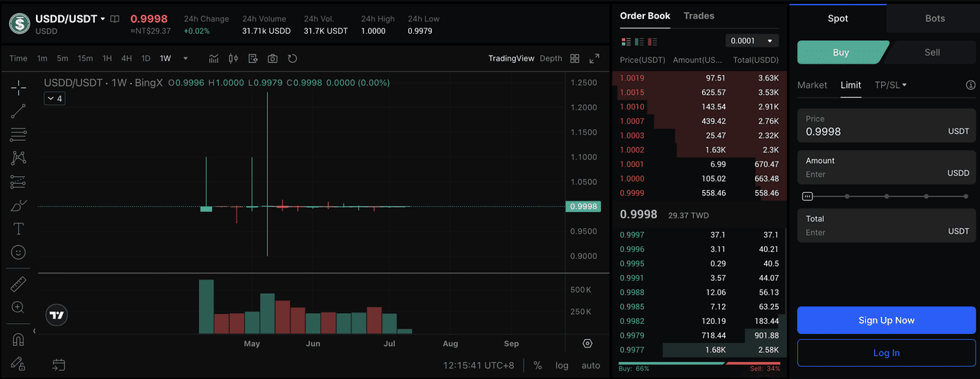980x379 pixels.
Task: Open the indicators icon in chart toolbar
Action: tap(214, 58)
